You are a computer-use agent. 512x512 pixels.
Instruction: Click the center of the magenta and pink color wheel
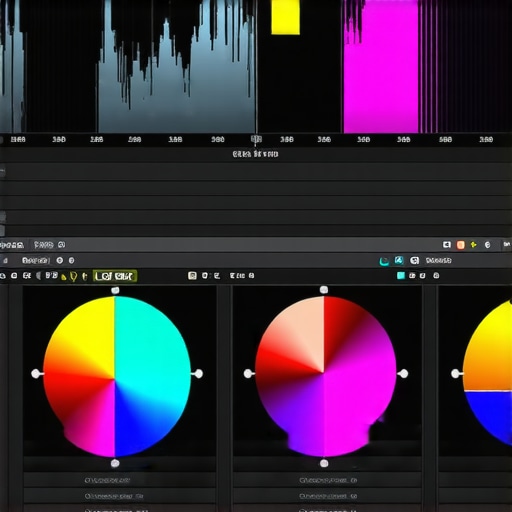point(324,373)
